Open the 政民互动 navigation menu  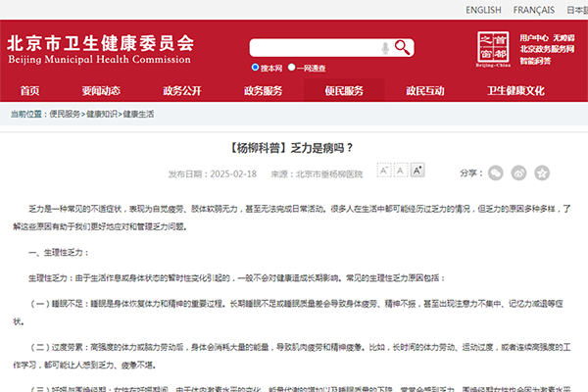[424, 91]
